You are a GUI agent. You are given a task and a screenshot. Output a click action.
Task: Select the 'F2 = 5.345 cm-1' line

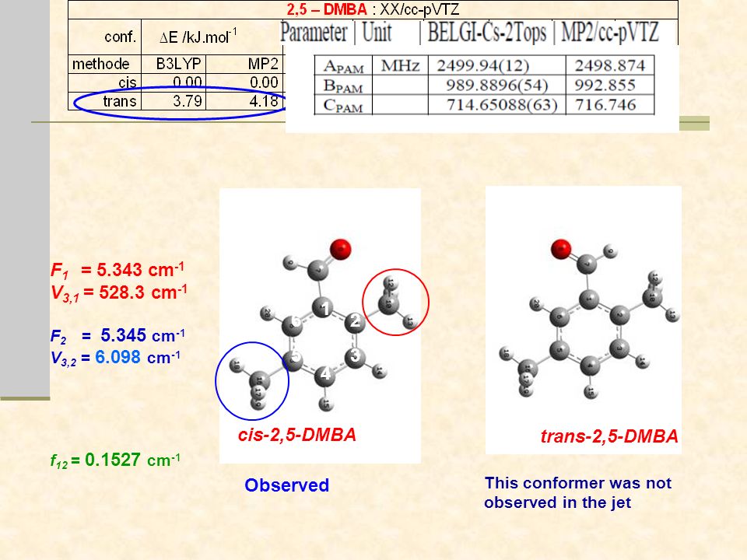(117, 335)
